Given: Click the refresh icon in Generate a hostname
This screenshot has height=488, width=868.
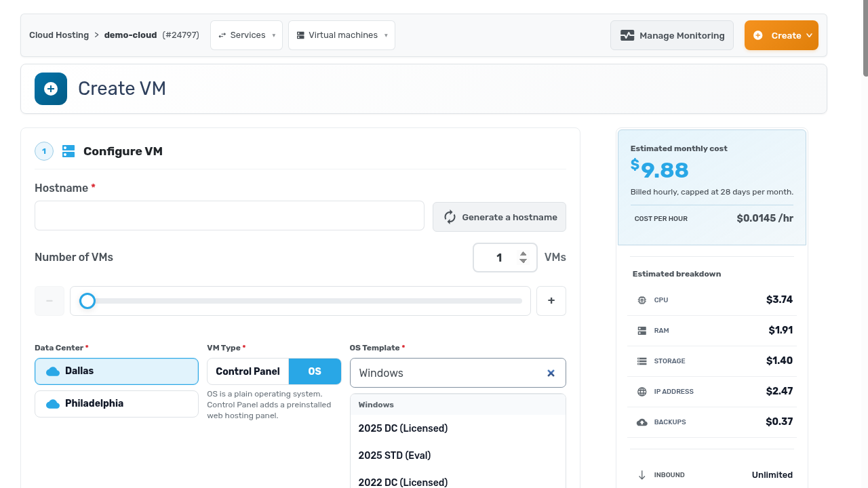Looking at the screenshot, I should coord(450,217).
